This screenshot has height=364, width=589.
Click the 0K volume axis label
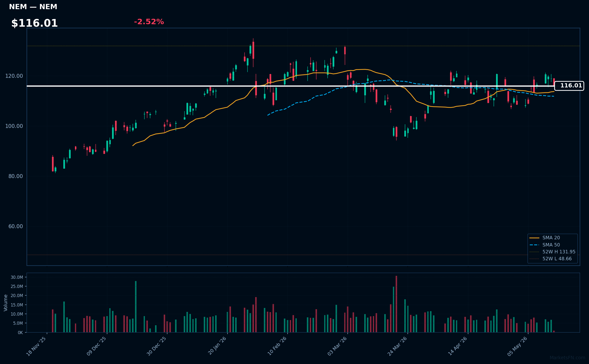20,333
